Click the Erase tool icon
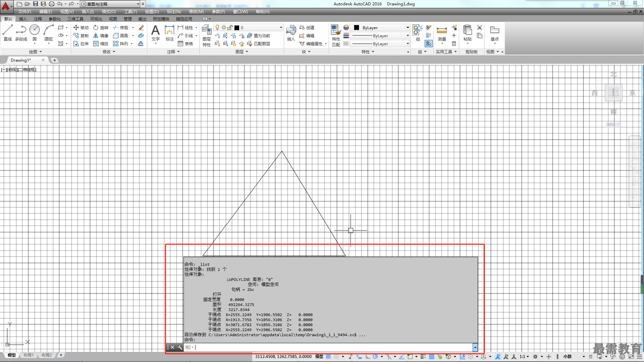Screen dimensions: 644x362 (x=141, y=27)
